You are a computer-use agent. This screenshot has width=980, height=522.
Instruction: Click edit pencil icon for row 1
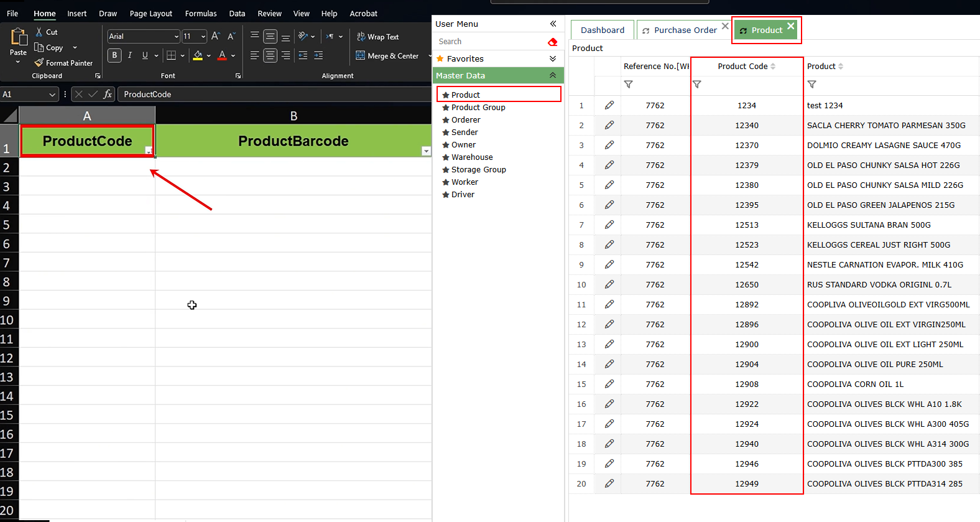pyautogui.click(x=609, y=105)
